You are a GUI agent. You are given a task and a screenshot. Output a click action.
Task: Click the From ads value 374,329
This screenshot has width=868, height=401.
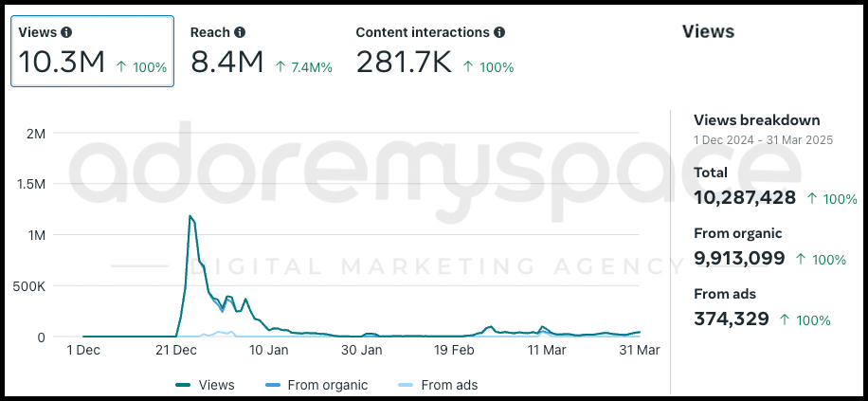[x=732, y=319]
